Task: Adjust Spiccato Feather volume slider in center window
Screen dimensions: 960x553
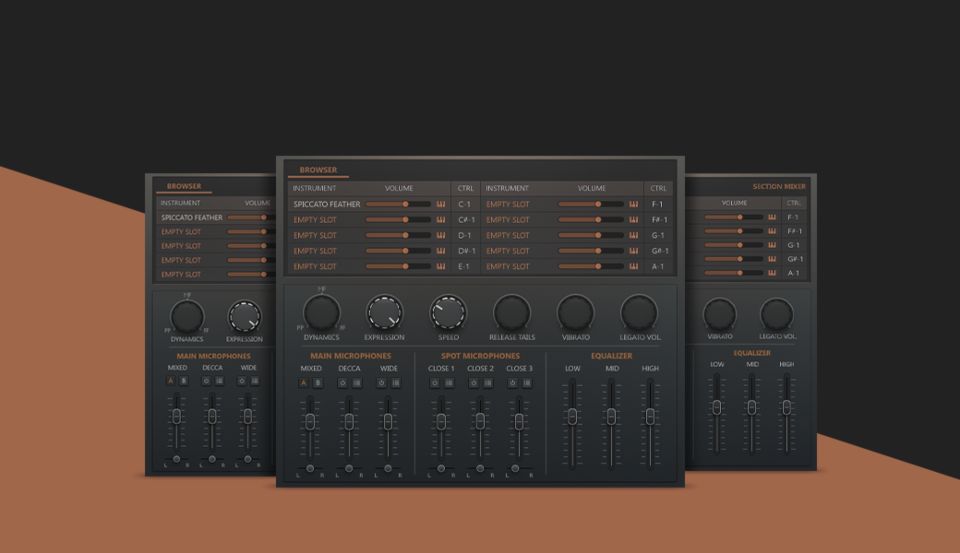Action: click(398, 204)
